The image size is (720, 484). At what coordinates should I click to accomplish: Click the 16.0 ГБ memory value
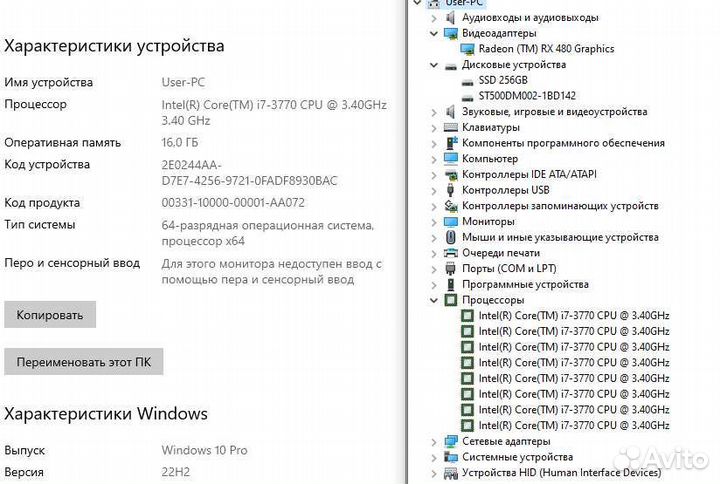point(180,142)
